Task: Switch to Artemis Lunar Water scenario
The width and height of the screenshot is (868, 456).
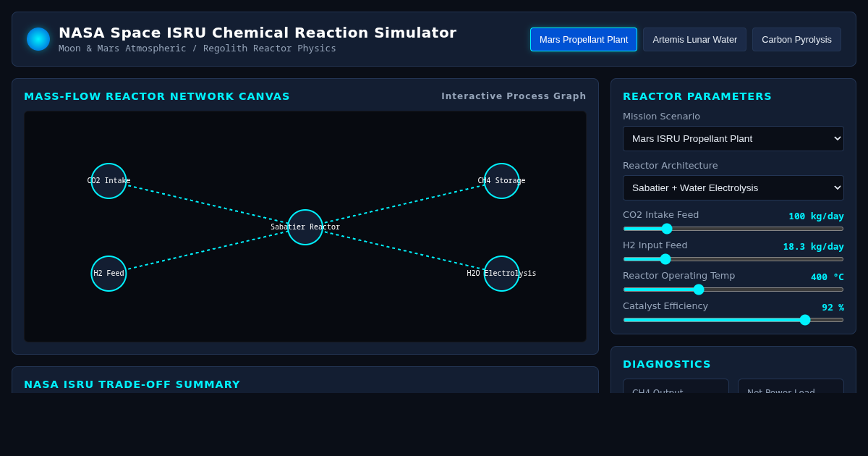Action: coord(694,39)
